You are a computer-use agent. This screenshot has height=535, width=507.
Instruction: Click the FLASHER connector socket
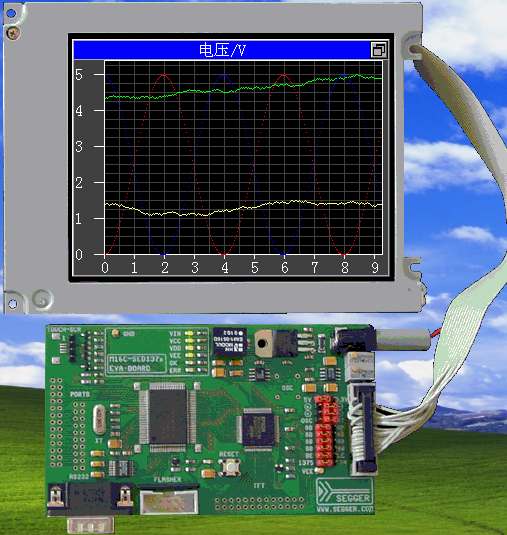point(169,501)
